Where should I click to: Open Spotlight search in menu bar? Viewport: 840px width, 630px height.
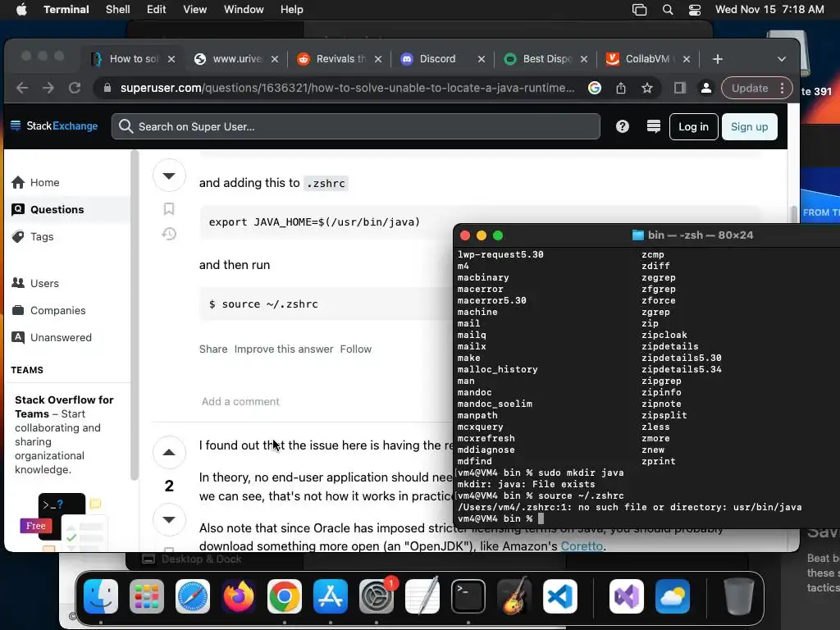tap(668, 10)
